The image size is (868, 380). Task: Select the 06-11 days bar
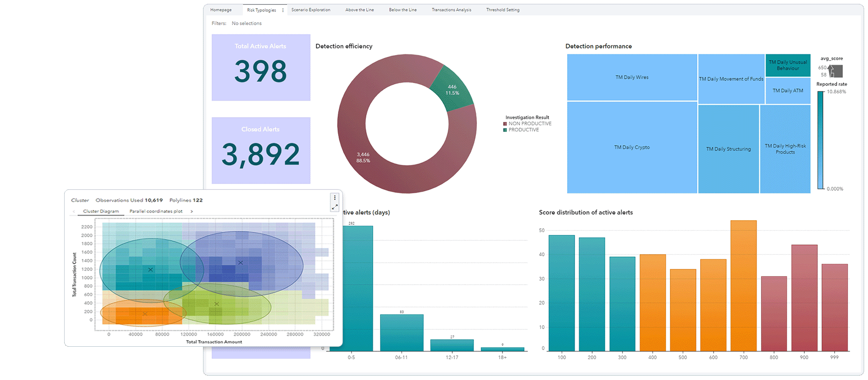tap(402, 333)
